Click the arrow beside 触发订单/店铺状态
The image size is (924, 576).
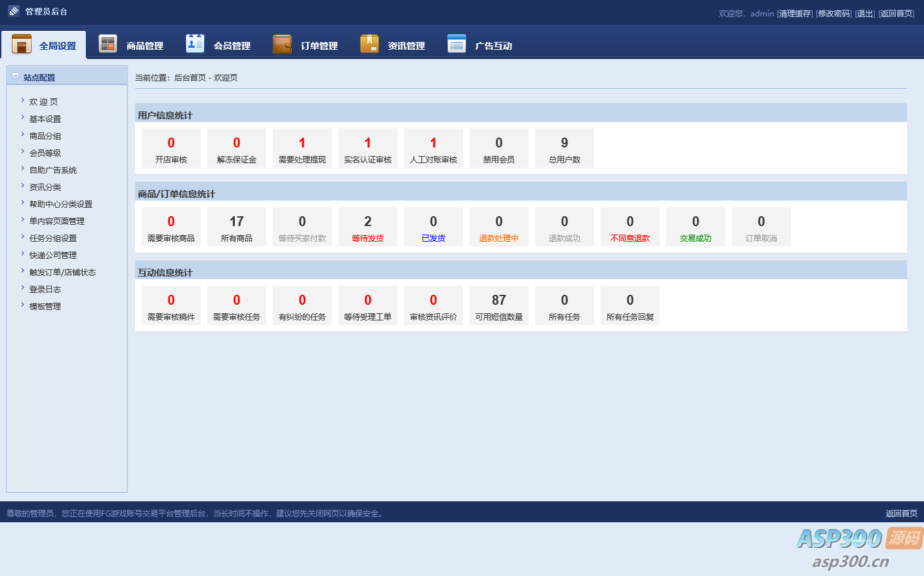22,271
